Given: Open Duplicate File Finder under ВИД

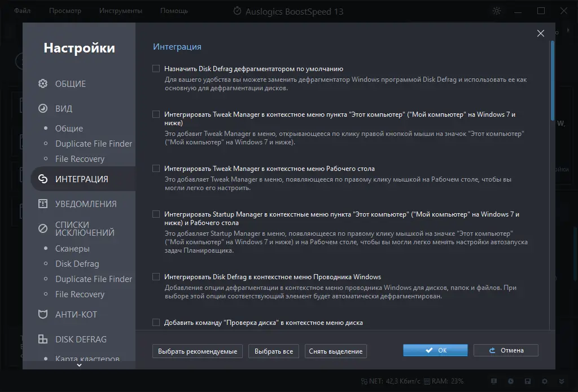Looking at the screenshot, I should click(x=94, y=144).
